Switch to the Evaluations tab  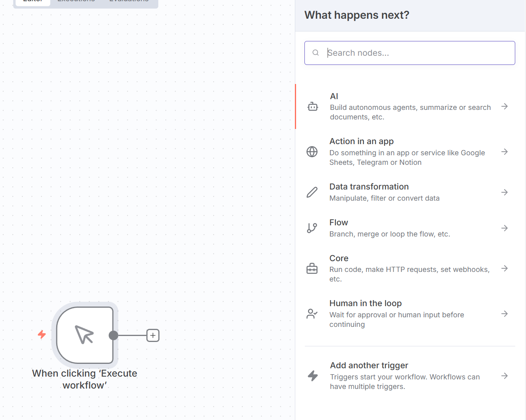(x=129, y=1)
